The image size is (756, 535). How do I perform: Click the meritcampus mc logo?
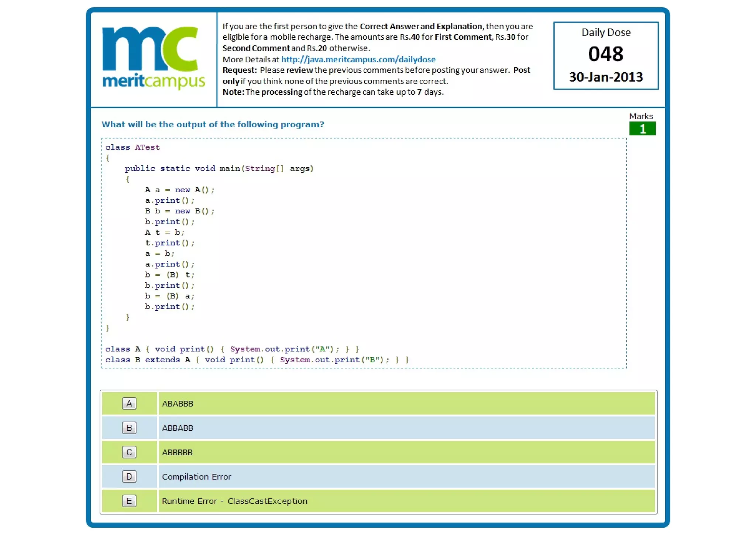tap(150, 49)
